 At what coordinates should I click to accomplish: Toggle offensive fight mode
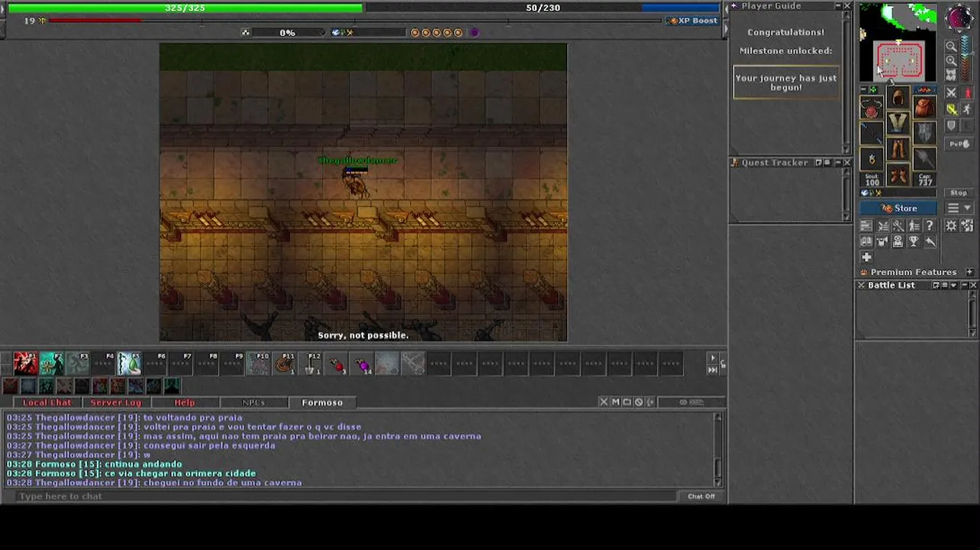coord(952,93)
